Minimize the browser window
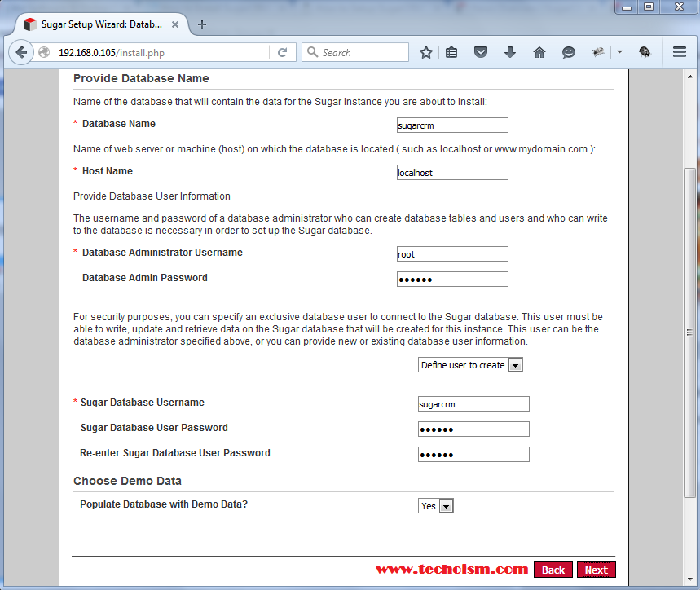Image resolution: width=700 pixels, height=590 pixels. pos(627,7)
